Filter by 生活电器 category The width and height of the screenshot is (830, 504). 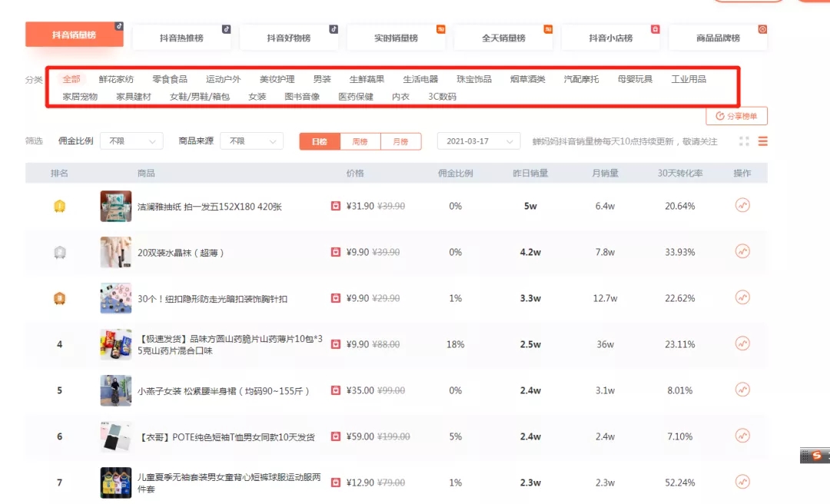(420, 79)
